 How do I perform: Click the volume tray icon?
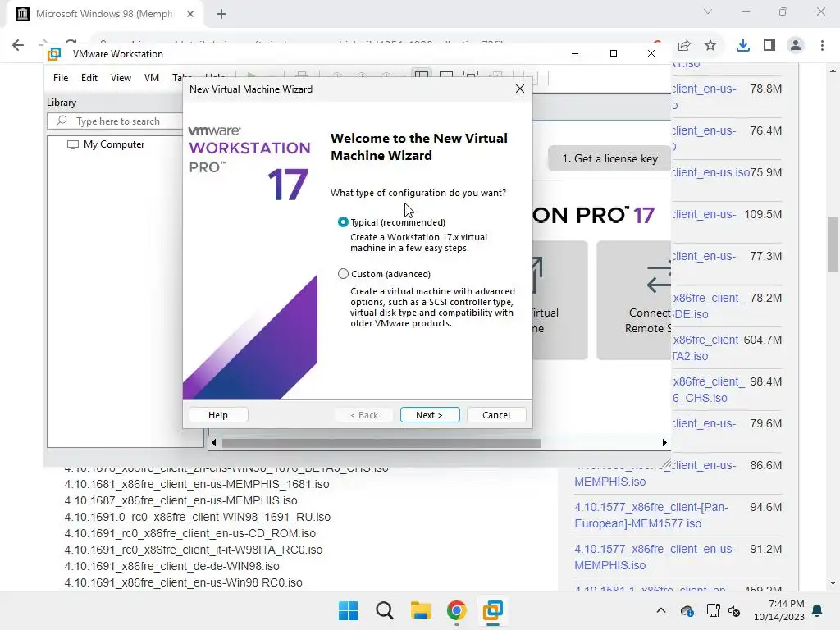(x=734, y=610)
